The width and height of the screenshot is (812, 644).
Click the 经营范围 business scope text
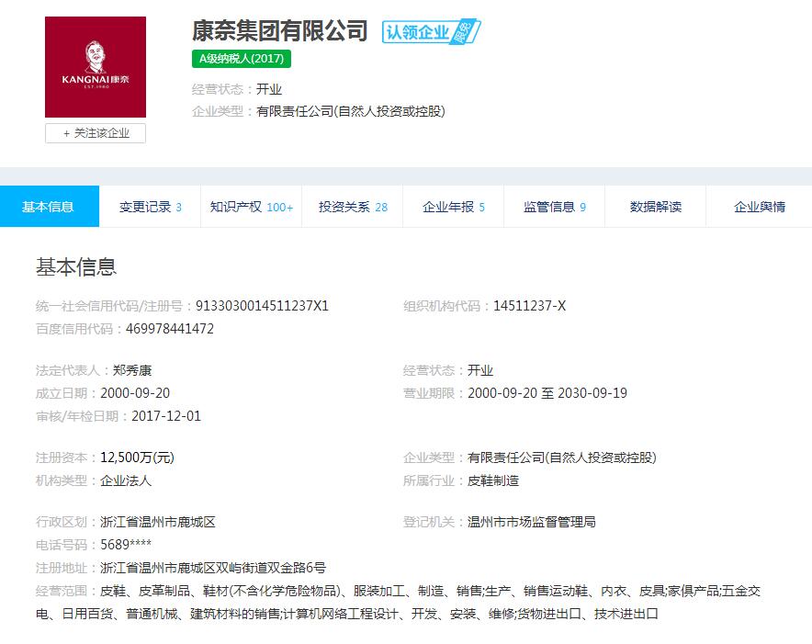tap(399, 602)
